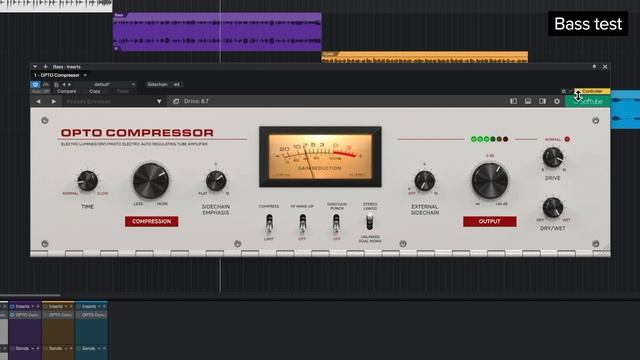Expand the purple channel Sends dropdown
The width and height of the screenshot is (640, 360).
tap(33, 349)
